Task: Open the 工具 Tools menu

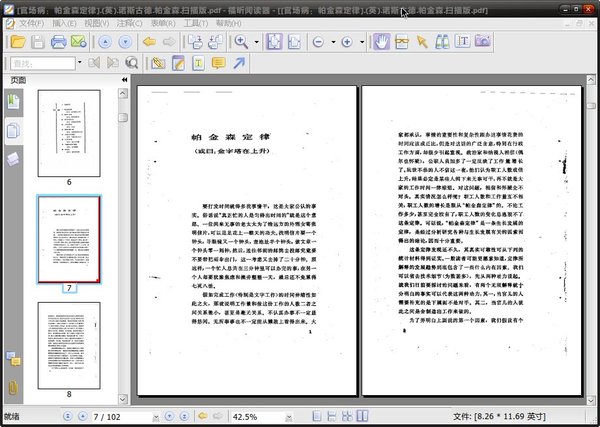Action: (x=196, y=24)
